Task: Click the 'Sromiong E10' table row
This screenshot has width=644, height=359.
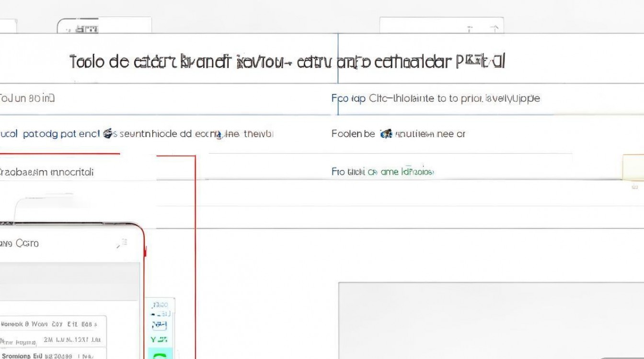Action: [x=52, y=356]
